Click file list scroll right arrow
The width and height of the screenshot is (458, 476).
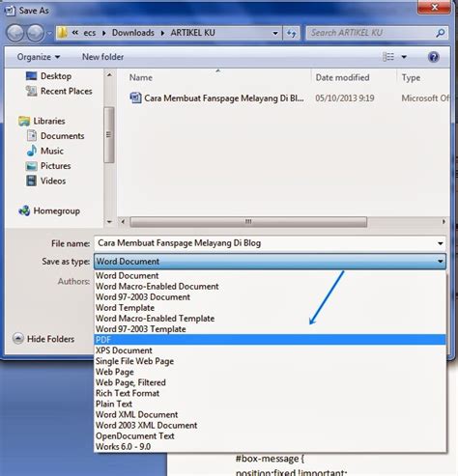point(444,222)
